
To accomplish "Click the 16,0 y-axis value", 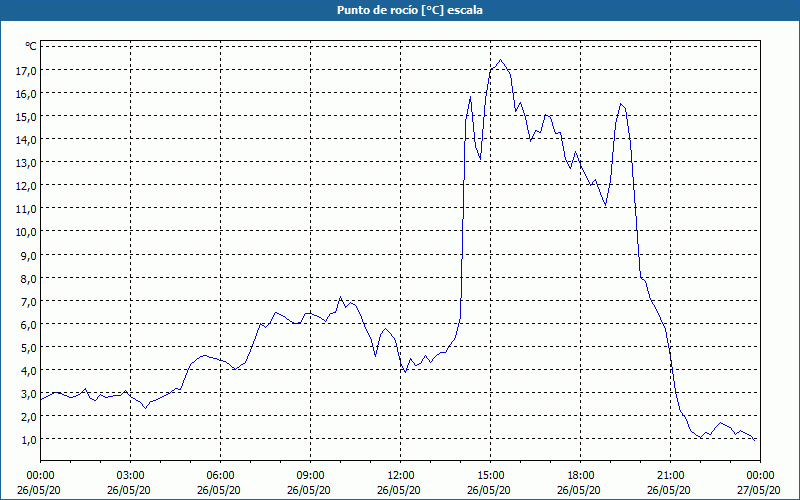I will pyautogui.click(x=27, y=94).
